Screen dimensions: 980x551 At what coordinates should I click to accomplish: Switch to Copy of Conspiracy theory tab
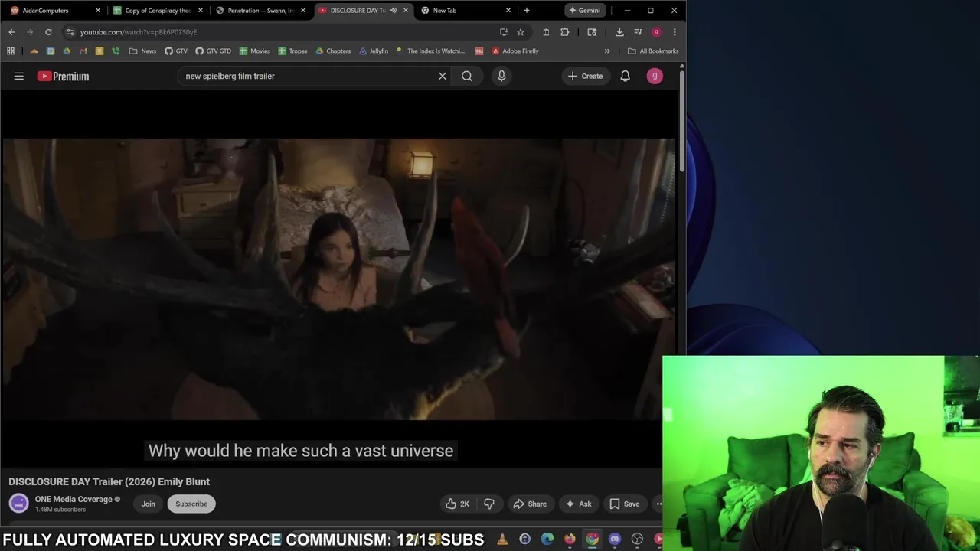(158, 11)
